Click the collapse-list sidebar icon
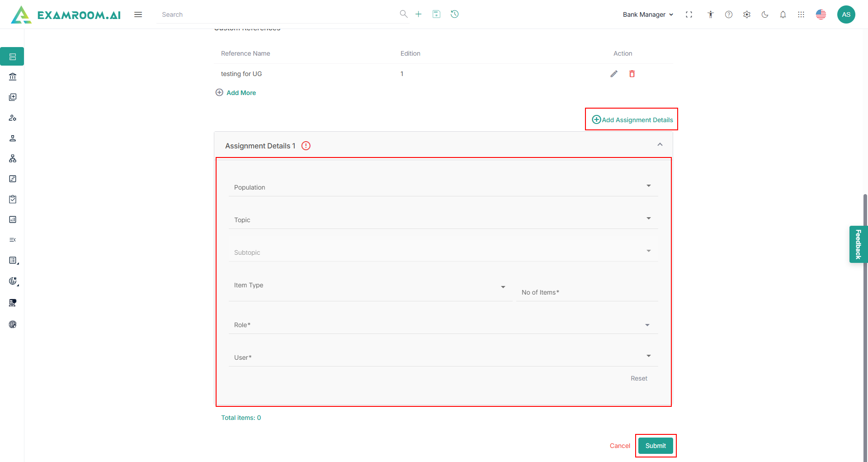Viewport: 868px width, 462px height. coord(13,240)
